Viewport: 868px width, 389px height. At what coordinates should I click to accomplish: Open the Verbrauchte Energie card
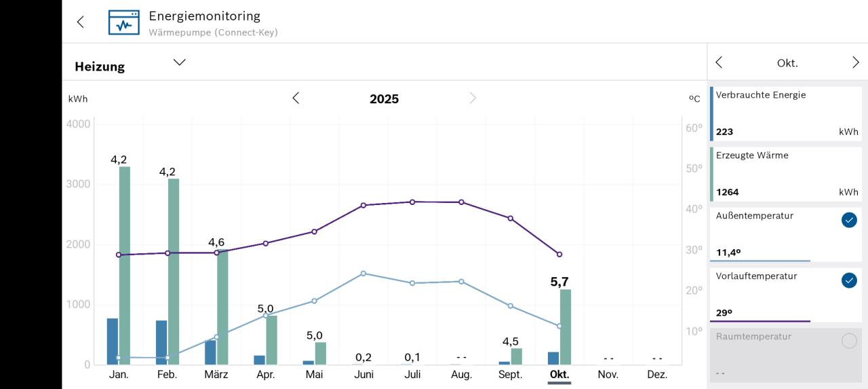click(x=787, y=113)
